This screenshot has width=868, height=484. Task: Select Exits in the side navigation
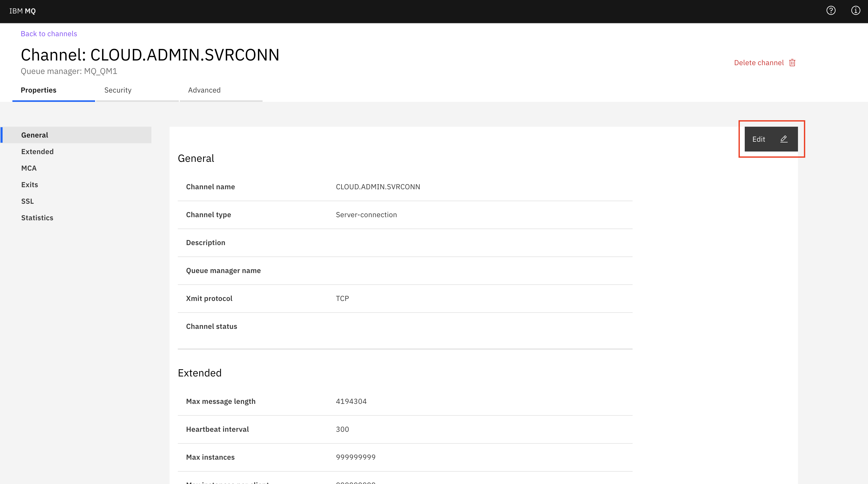[30, 185]
